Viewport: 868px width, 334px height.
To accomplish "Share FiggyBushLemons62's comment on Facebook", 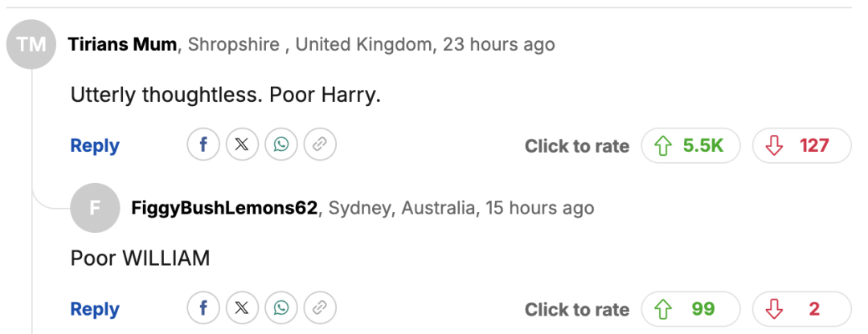I will (203, 308).
